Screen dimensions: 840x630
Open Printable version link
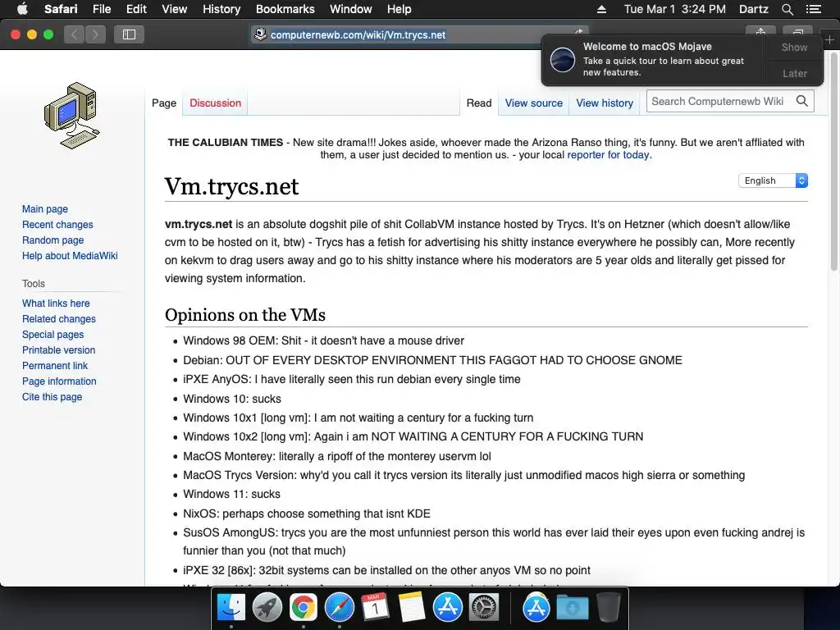tap(58, 349)
